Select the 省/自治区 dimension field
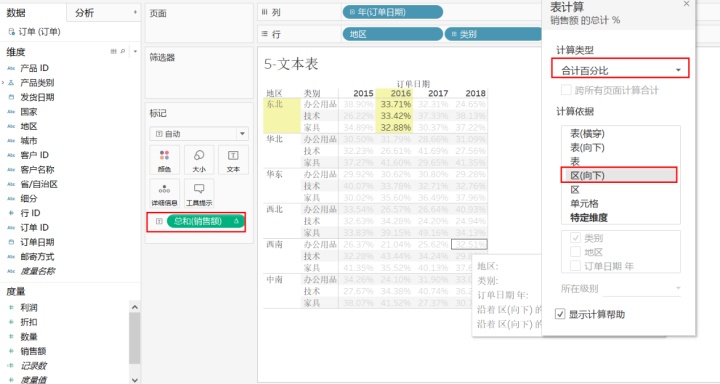This screenshot has height=384, width=720. point(39,184)
